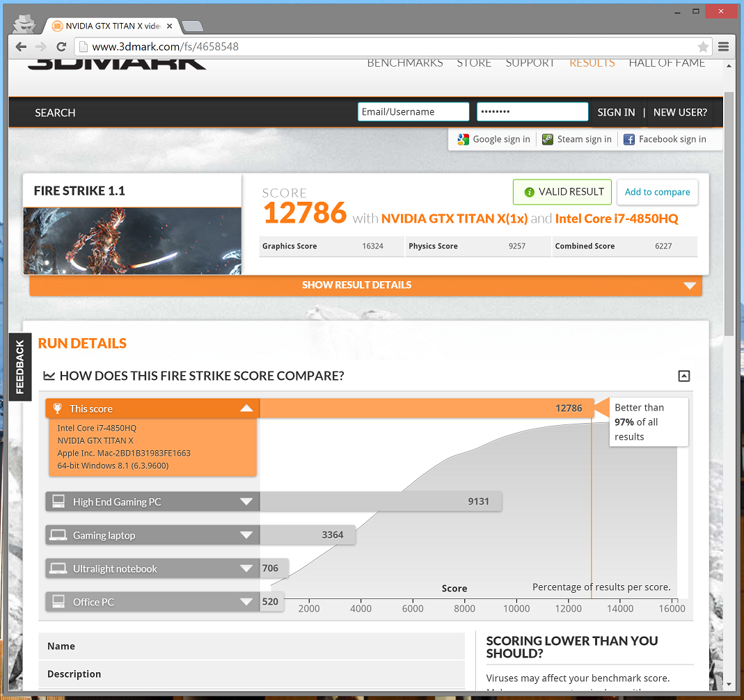Image resolution: width=744 pixels, height=700 pixels.
Task: Open the Results menu item
Action: (592, 63)
